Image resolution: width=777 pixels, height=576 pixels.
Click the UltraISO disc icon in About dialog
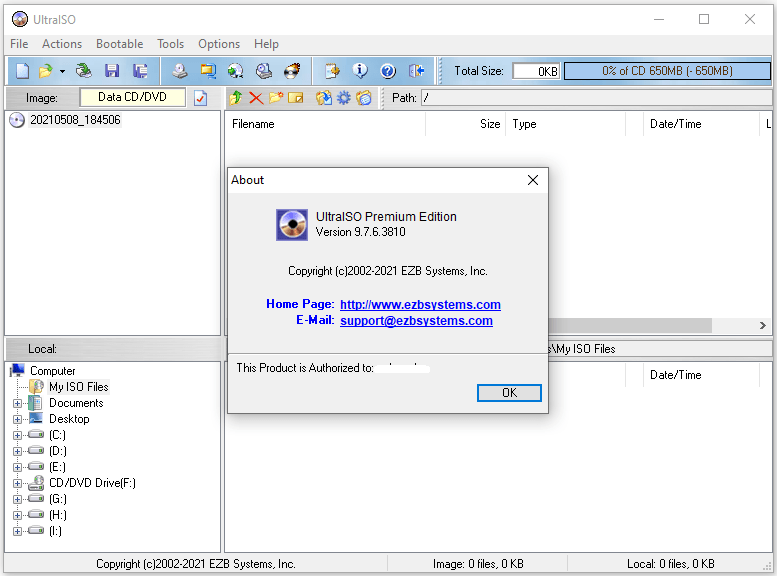[292, 225]
